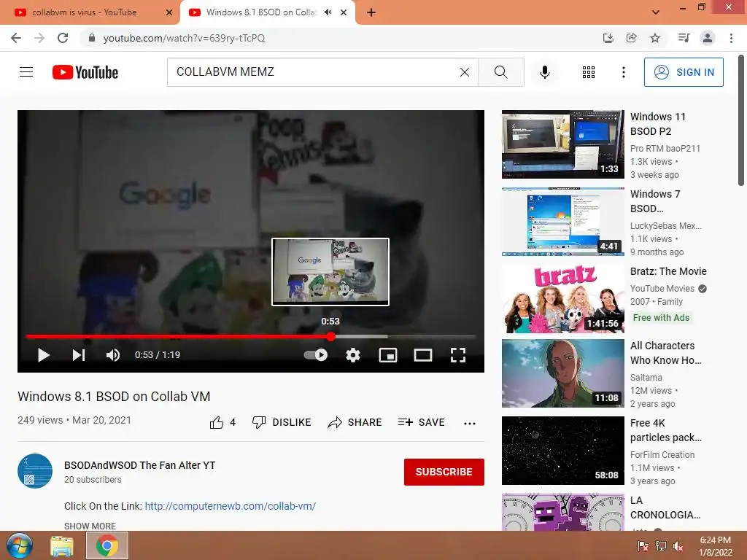Click the network tray icon
Viewport: 747px width, 560px height.
click(660, 546)
